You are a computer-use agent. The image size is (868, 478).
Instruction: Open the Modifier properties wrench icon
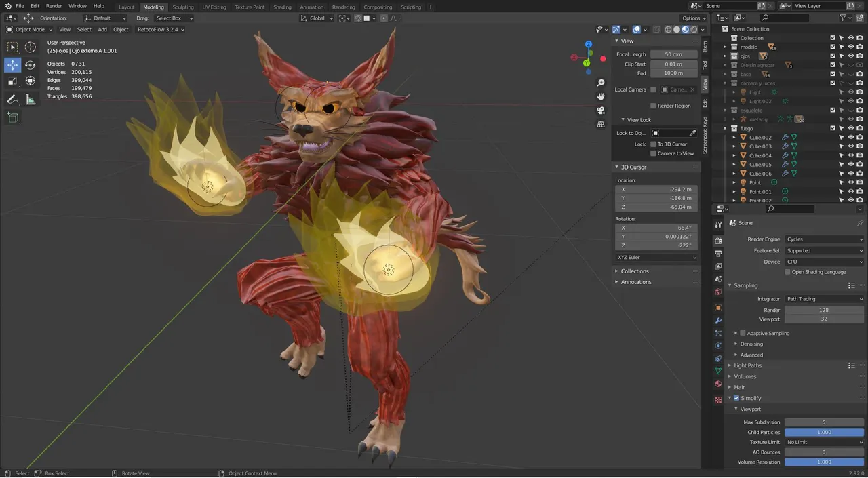pyautogui.click(x=718, y=320)
